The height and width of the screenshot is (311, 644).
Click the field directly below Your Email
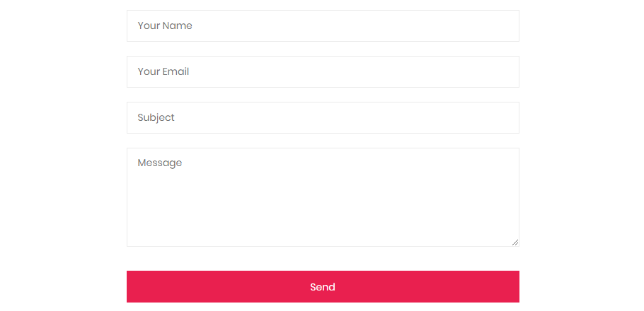(323, 117)
